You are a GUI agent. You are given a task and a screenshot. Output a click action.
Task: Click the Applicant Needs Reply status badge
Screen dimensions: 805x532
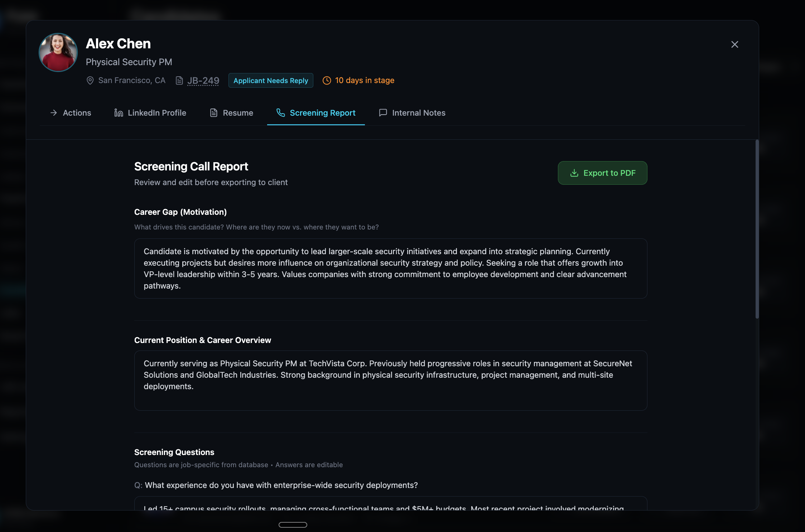pos(271,81)
